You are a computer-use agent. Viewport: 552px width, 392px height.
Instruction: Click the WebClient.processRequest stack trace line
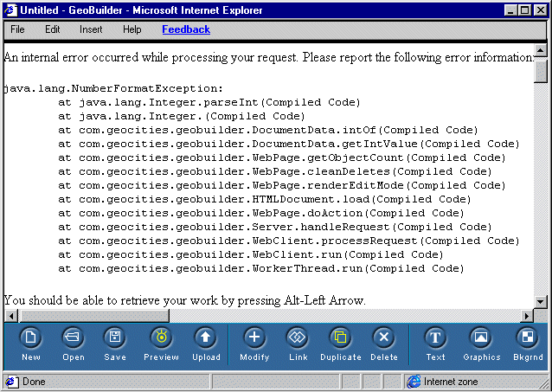[x=289, y=241]
